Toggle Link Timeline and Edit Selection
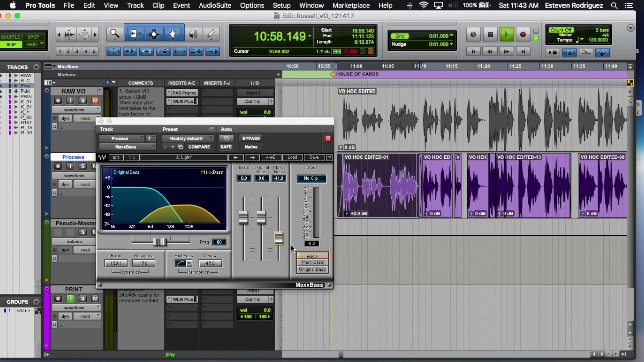This screenshot has width=644, height=362. click(180, 51)
